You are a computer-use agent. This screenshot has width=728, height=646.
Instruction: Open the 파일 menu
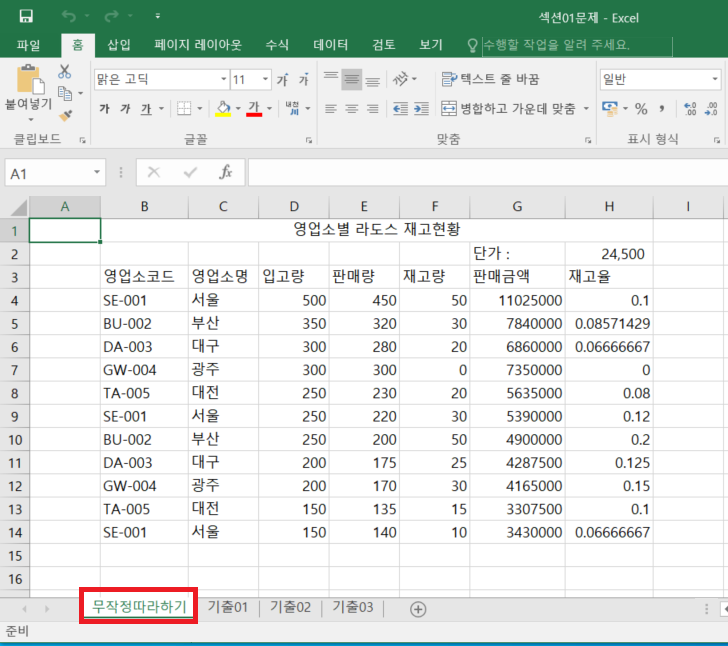pyautogui.click(x=29, y=45)
